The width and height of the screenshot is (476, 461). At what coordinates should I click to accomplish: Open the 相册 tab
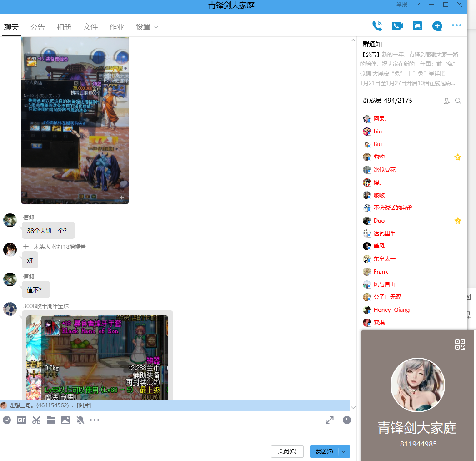click(x=64, y=27)
